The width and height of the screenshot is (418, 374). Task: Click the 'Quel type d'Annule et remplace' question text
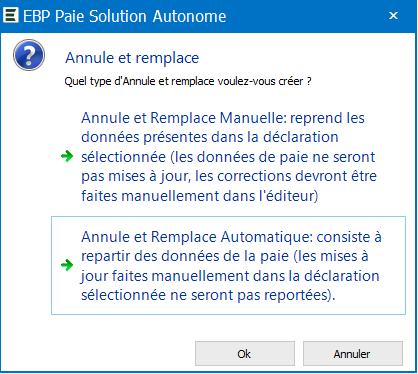pos(188,81)
